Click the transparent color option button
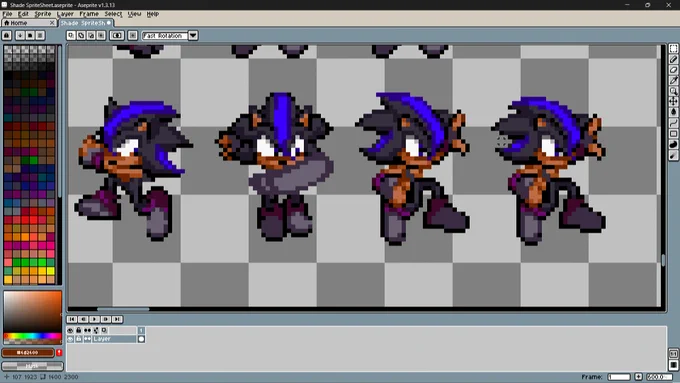Image resolution: width=680 pixels, height=383 pixels. pos(117,36)
